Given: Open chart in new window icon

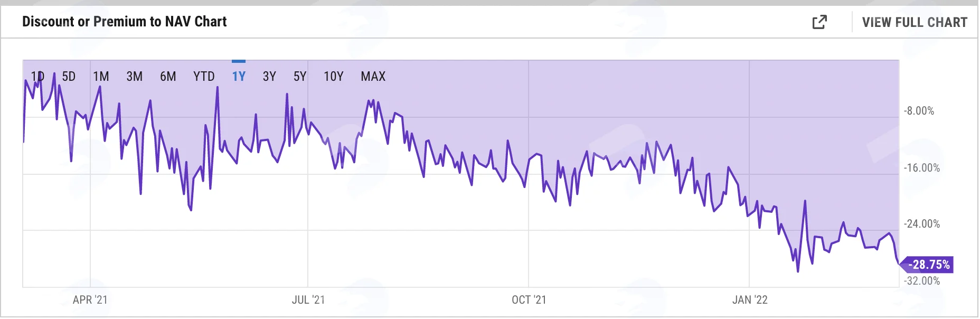Looking at the screenshot, I should coord(819,22).
